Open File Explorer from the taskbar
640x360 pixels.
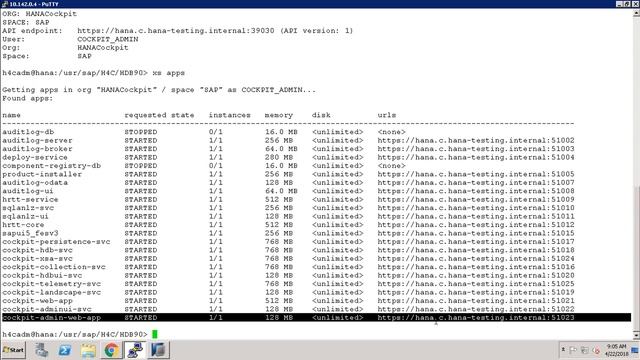click(88, 350)
